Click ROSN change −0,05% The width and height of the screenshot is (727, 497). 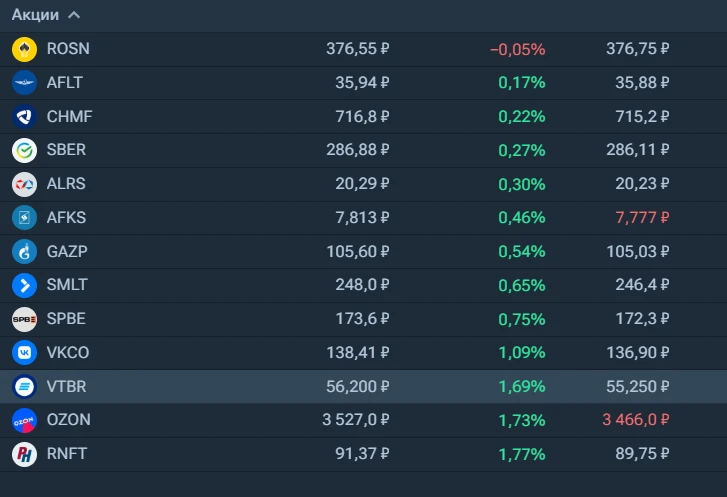(518, 49)
